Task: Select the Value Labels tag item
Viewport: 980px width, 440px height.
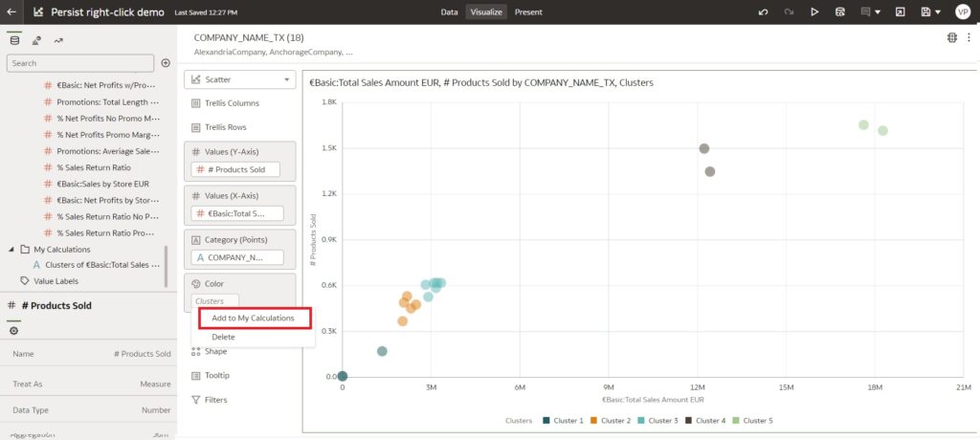Action: tap(50, 281)
